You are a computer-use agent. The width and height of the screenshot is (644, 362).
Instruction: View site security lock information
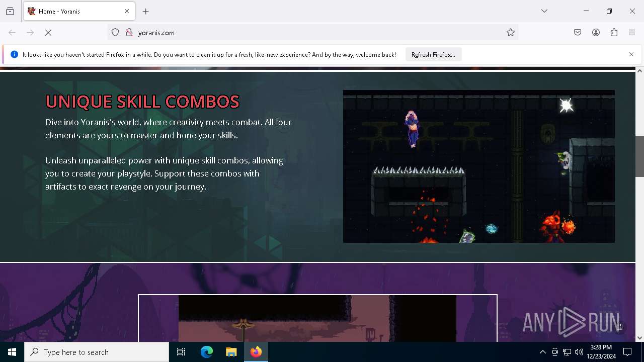(x=129, y=33)
